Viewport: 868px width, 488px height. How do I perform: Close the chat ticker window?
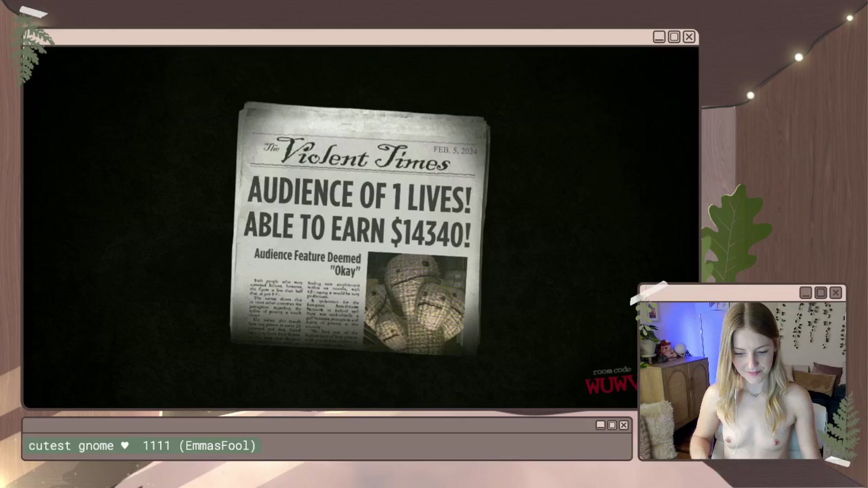coord(624,425)
